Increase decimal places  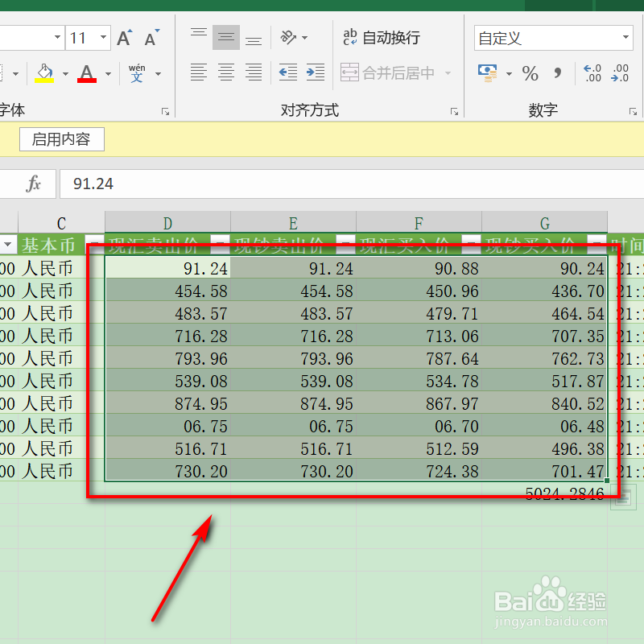pos(592,73)
